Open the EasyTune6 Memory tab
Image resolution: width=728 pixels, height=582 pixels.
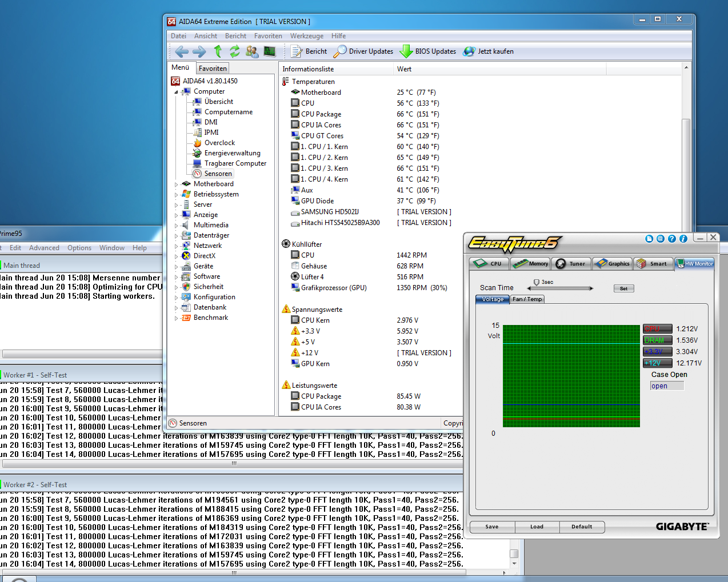coord(530,263)
